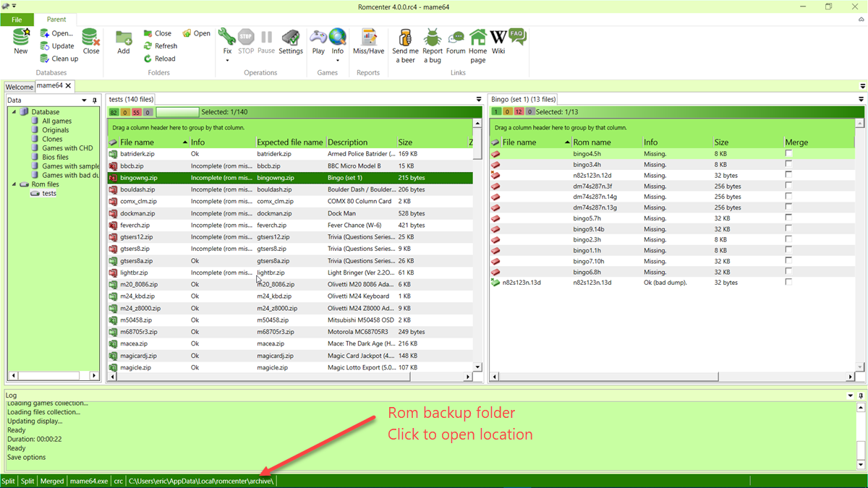Open the Info dropdown arrow
This screenshot has width=868, height=488.
click(x=338, y=61)
